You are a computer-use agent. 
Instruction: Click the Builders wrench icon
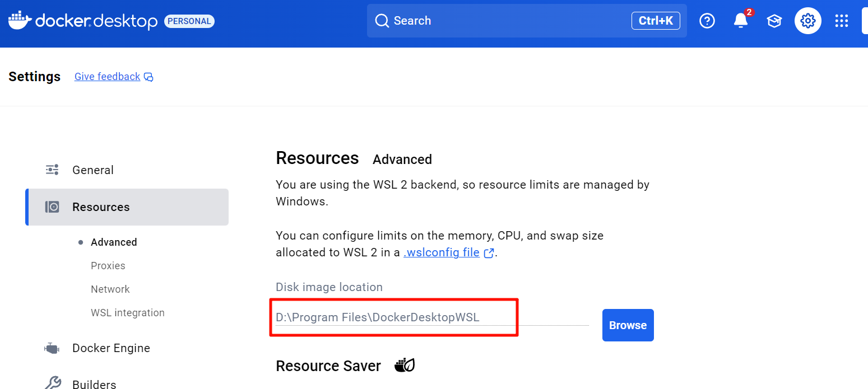click(52, 383)
